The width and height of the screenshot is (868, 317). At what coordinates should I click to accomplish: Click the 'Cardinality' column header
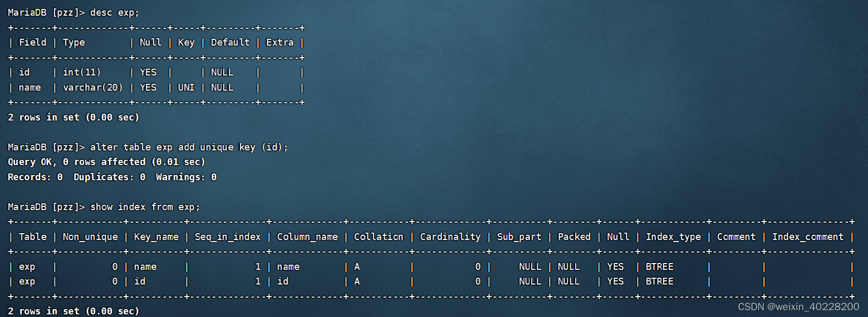click(x=450, y=237)
